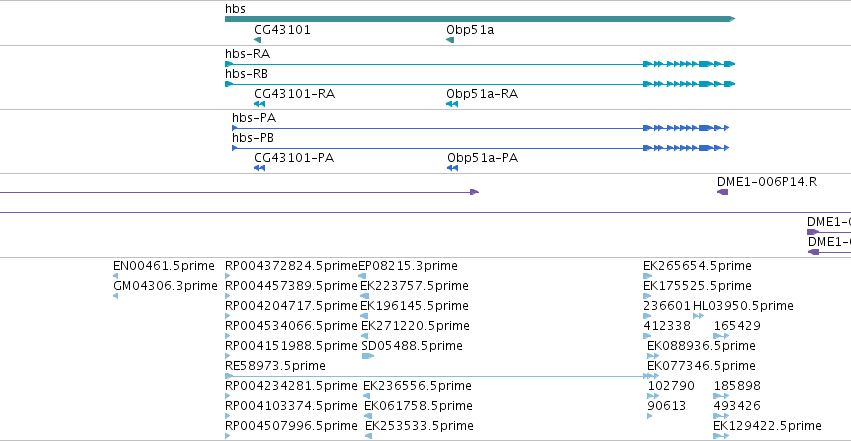Click the RP004103374.5prime label
Screen dimensions: 851x441
pyautogui.click(x=291, y=406)
